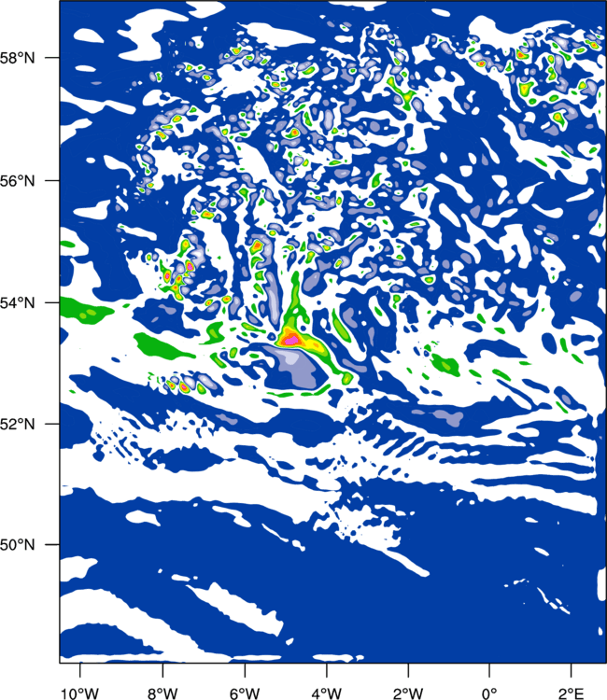This screenshot has width=607, height=700.
Task: Click the 56°N latitude label
Action: point(18,181)
